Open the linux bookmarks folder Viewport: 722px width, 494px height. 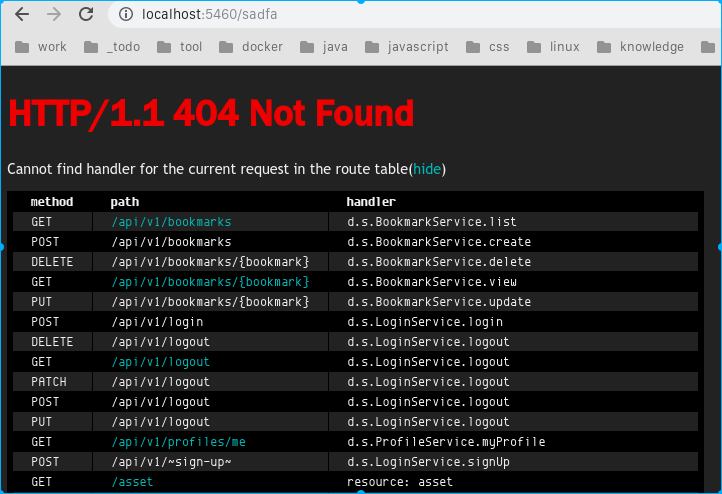[553, 46]
